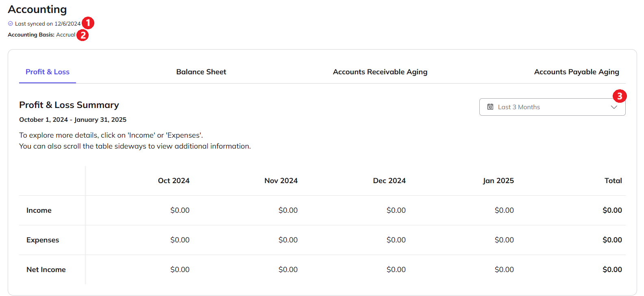Switch to the Profit & Loss tab
644x296 pixels.
pos(48,72)
